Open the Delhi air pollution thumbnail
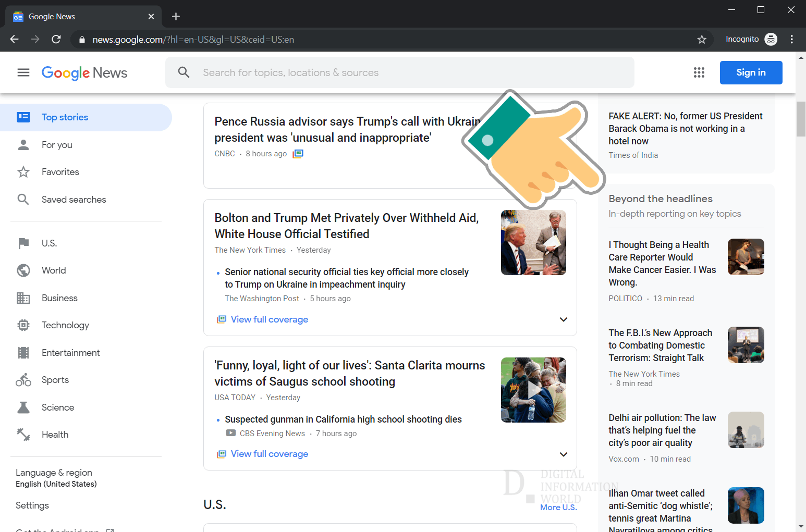 [x=746, y=430]
